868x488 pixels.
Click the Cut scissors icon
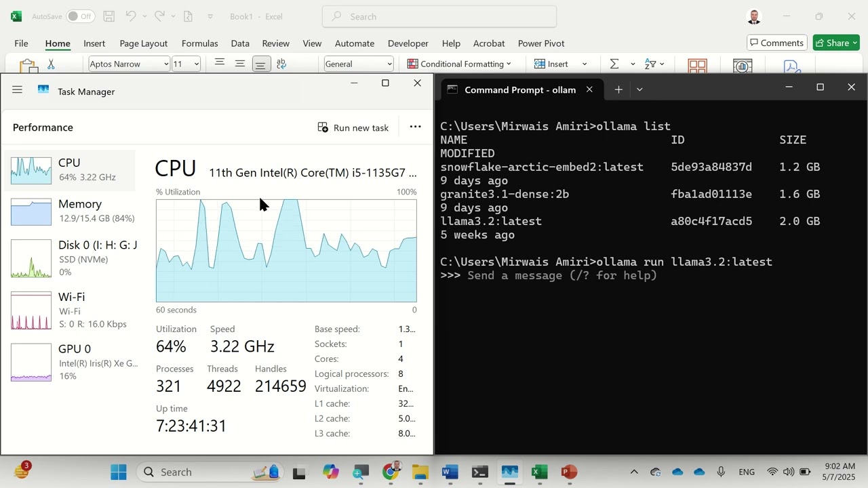(x=51, y=64)
